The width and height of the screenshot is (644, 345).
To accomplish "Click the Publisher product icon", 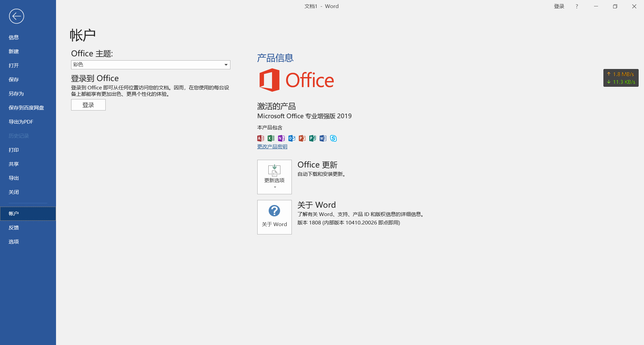I will [313, 138].
